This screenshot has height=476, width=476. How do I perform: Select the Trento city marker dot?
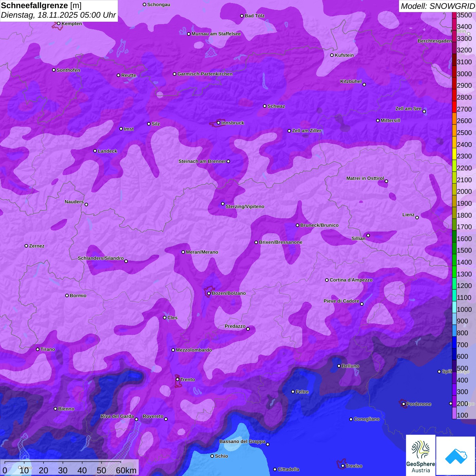coord(177,379)
